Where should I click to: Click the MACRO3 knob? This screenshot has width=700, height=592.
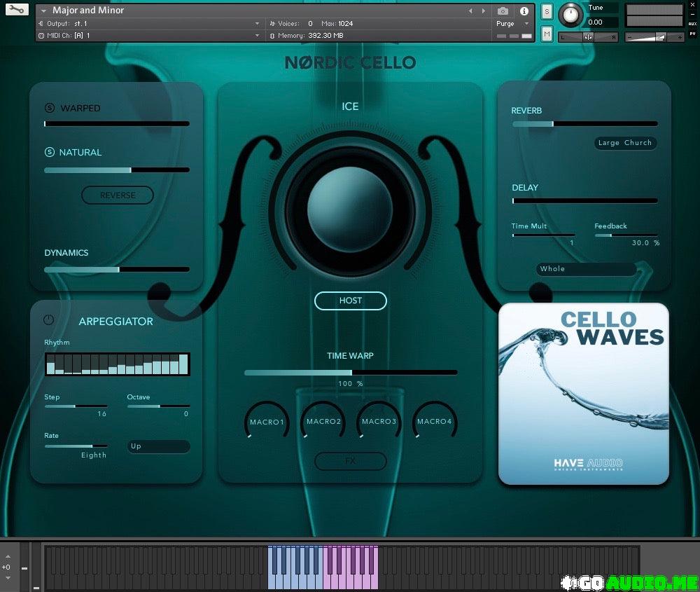coord(379,421)
